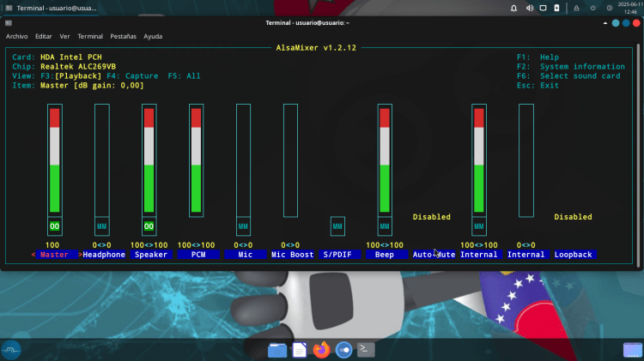This screenshot has height=361, width=644.
Task: Open the Archivo menu
Action: (17, 37)
